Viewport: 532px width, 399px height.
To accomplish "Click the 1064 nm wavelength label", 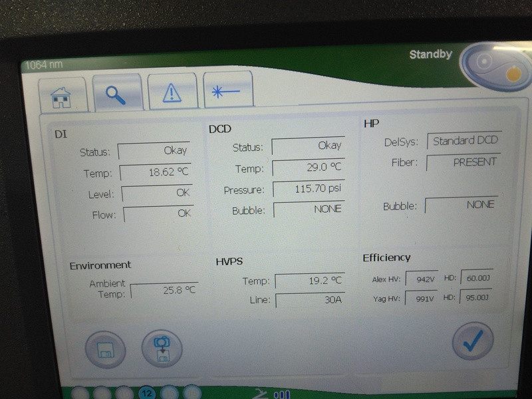I will [x=44, y=64].
